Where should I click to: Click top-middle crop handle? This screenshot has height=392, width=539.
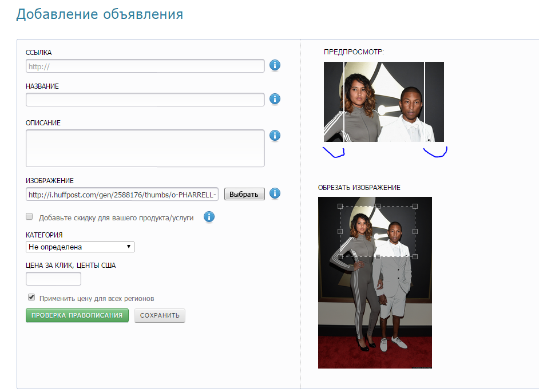(378, 207)
